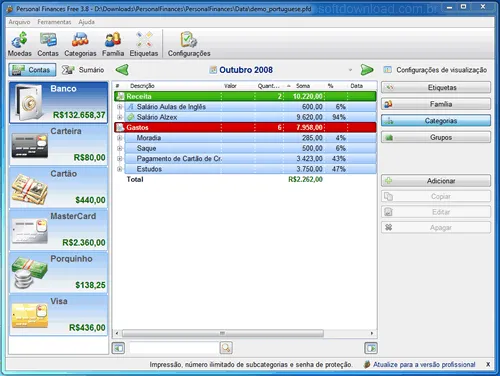500x376 pixels.
Task: Click the Receita row icon
Action: pos(120,96)
